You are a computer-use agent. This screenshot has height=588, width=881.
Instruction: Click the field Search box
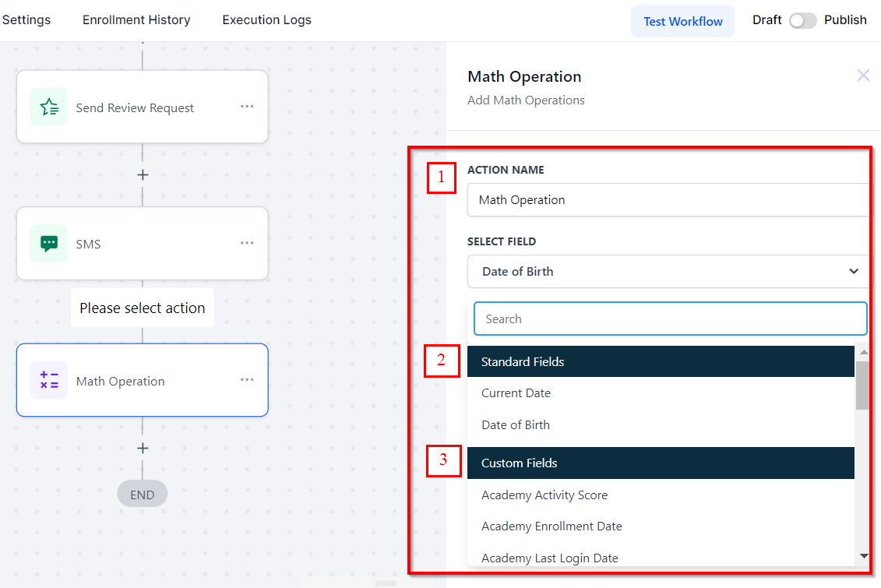671,319
